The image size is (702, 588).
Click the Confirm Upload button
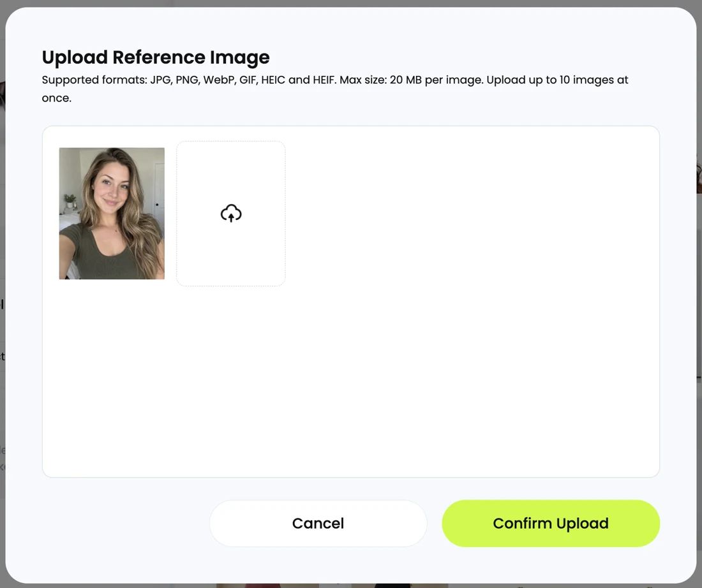point(551,523)
